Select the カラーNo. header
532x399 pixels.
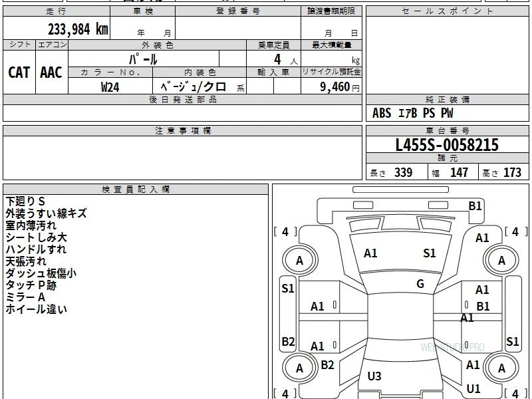(110, 72)
